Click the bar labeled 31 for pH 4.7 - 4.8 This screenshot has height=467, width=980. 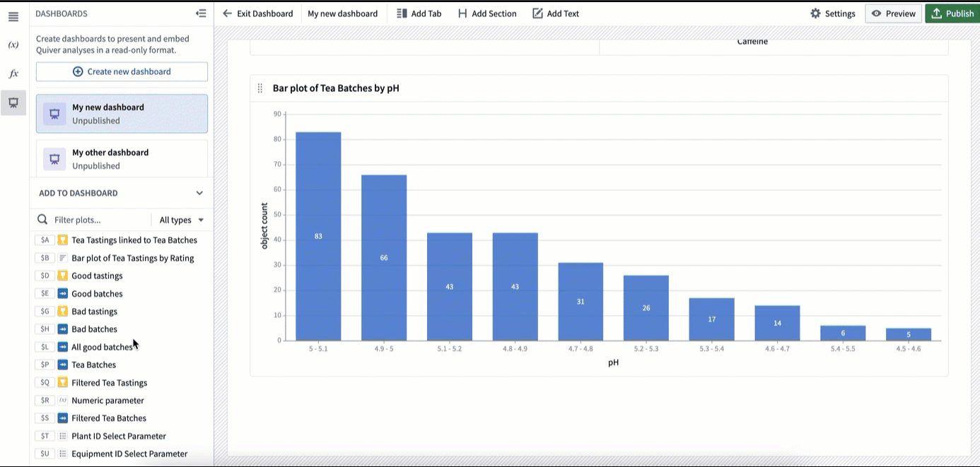pos(581,302)
